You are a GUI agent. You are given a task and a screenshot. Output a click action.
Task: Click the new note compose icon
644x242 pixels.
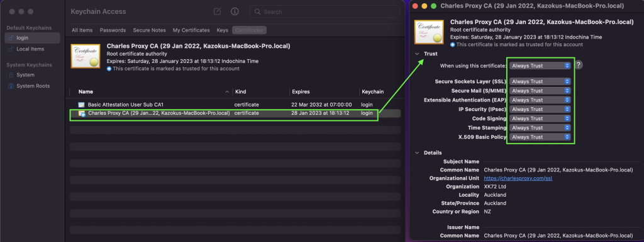[x=217, y=11]
